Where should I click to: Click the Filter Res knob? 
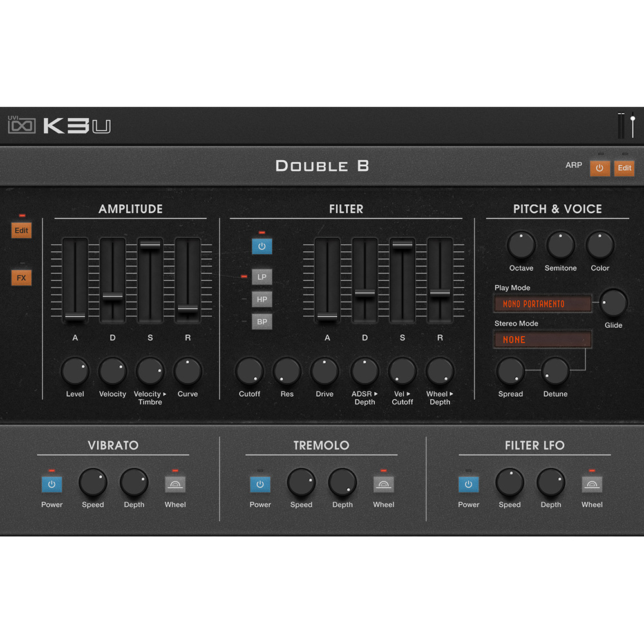point(287,371)
